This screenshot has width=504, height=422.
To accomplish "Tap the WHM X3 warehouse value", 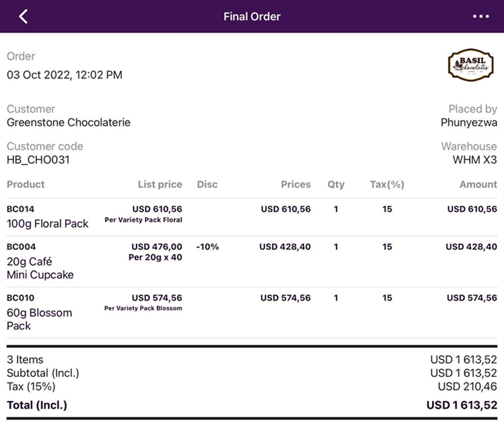I will (x=475, y=160).
